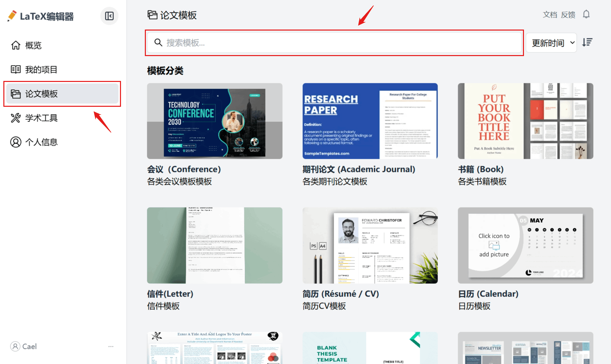Click the Cael user avatar icon

(15, 346)
